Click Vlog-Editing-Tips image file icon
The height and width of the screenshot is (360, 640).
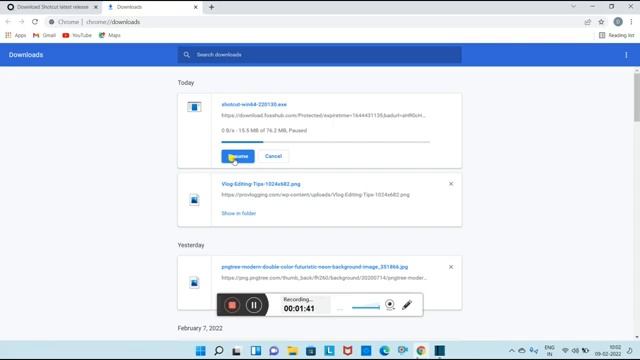(x=194, y=200)
